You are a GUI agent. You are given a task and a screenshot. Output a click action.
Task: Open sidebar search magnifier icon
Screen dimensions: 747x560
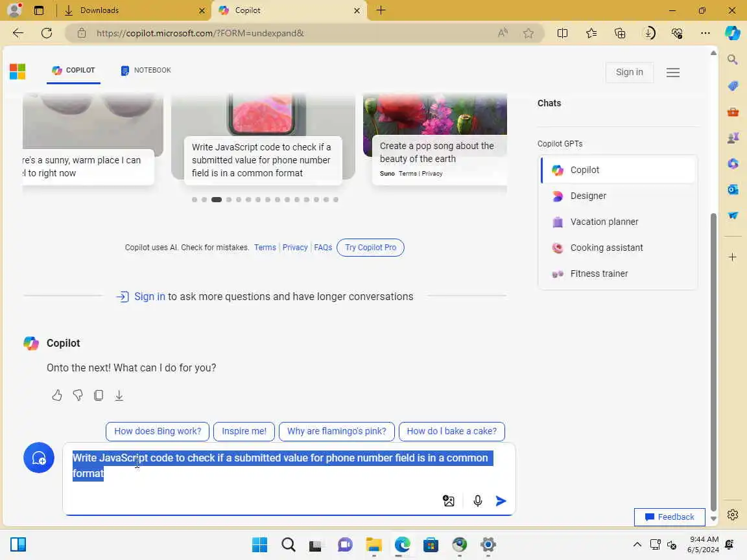(x=733, y=60)
